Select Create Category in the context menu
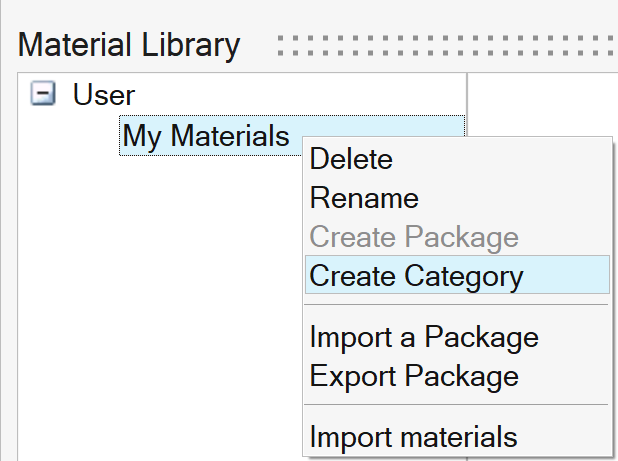 click(416, 276)
